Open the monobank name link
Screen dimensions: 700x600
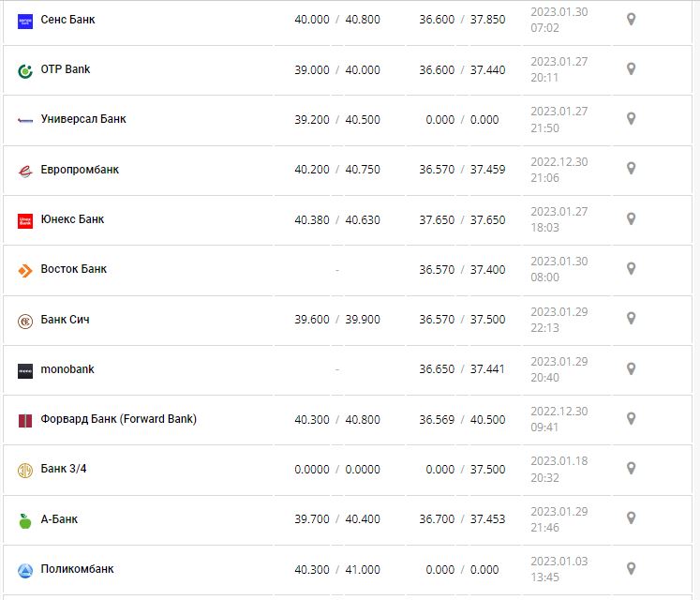click(67, 369)
